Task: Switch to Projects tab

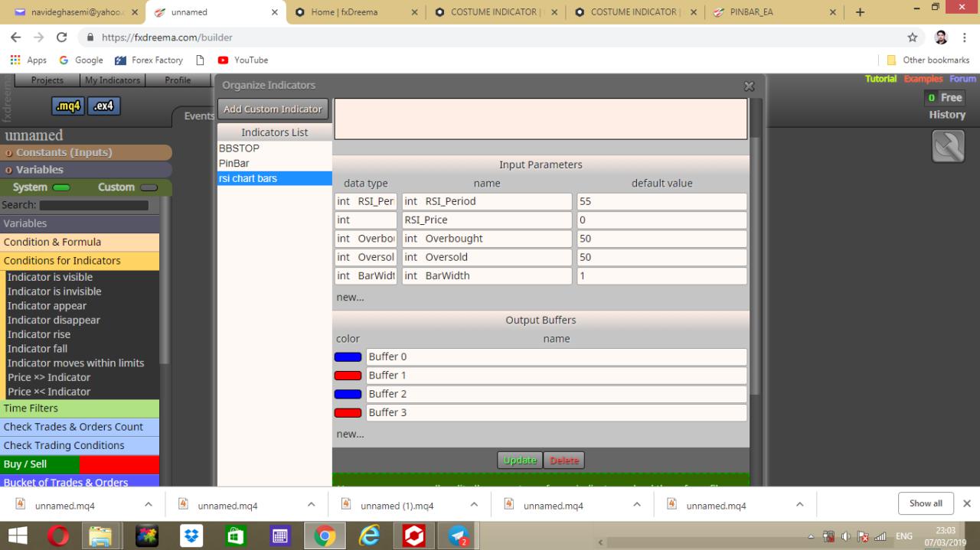Action: 47,80
